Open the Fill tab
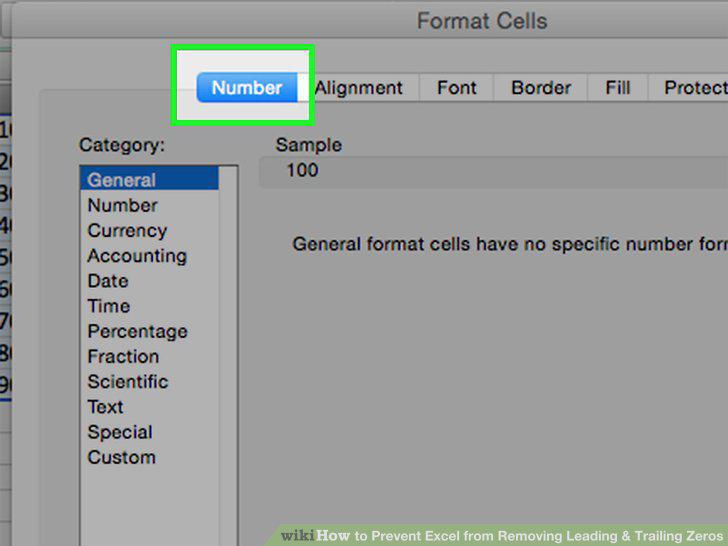 click(x=618, y=87)
